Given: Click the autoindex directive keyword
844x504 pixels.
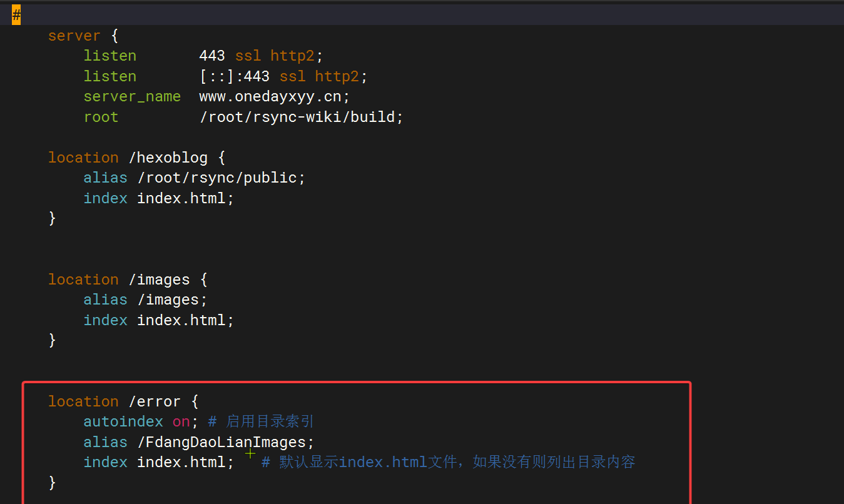Looking at the screenshot, I should pyautogui.click(x=123, y=421).
